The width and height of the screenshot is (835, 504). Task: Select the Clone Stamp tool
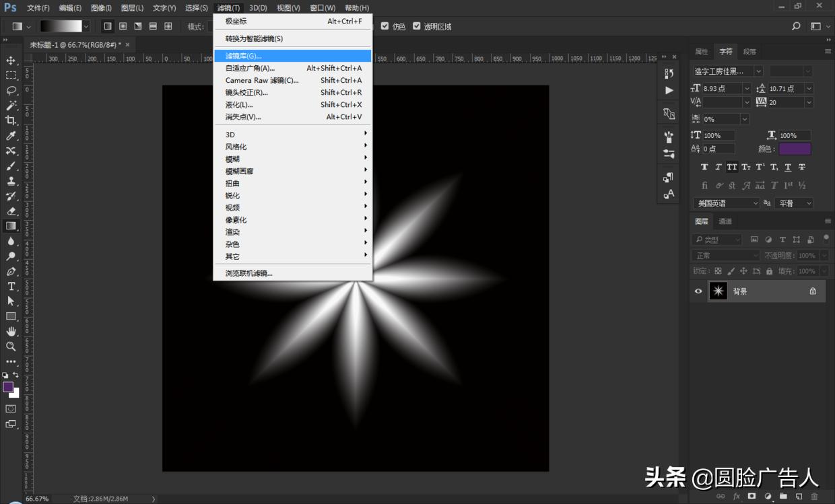point(11,181)
